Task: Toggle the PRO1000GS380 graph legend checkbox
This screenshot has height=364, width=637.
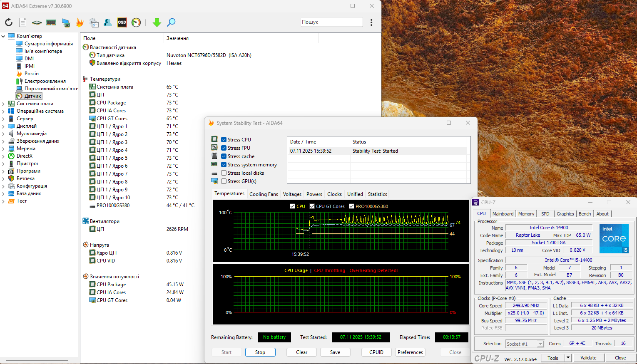Action: pyautogui.click(x=352, y=206)
